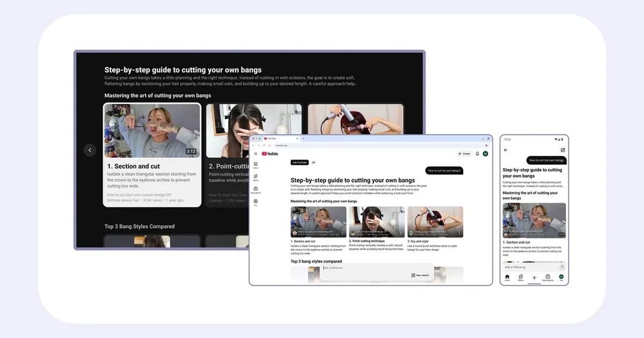Click the browser back arrow
Screen dimensions: 644x338
[253, 145]
